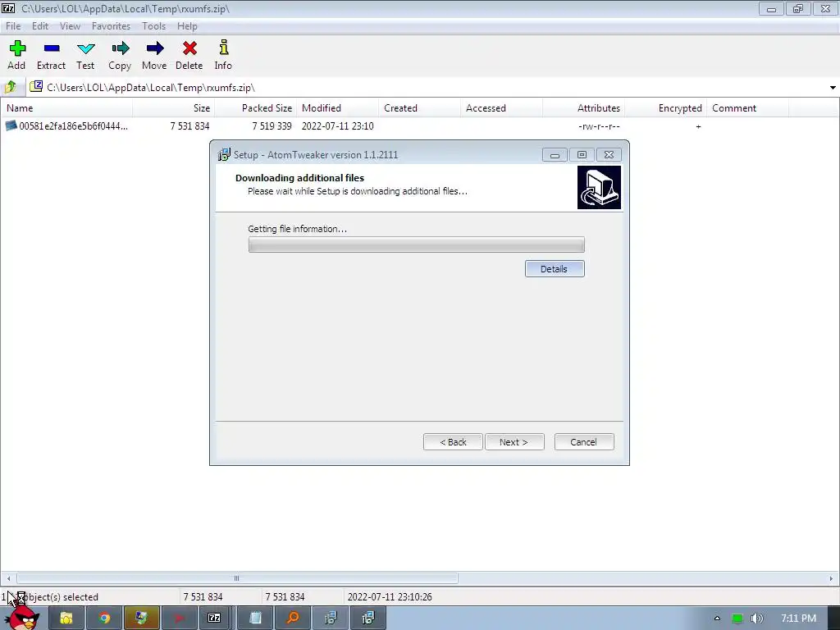Click the scrollbar left arrow
This screenshot has height=630, width=840.
point(8,578)
